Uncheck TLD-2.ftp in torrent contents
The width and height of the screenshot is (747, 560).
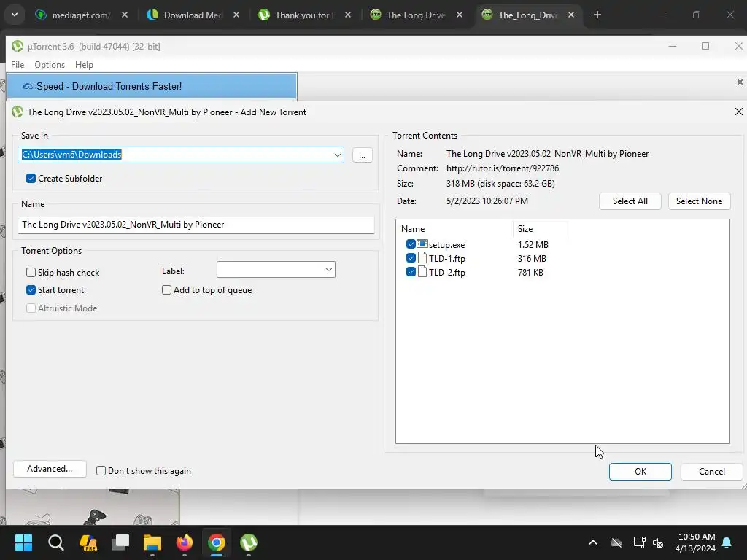[x=411, y=272]
